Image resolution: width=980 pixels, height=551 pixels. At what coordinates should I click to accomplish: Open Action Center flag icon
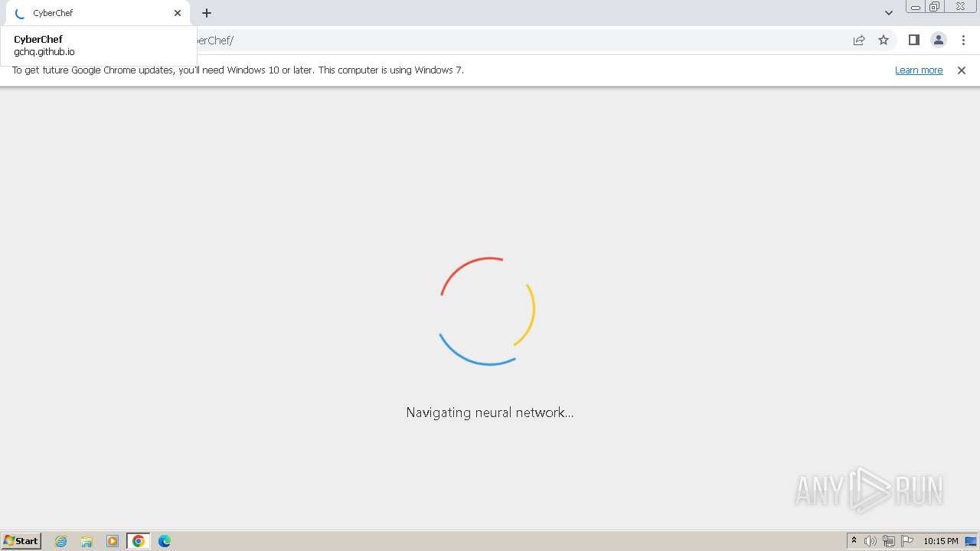(907, 541)
